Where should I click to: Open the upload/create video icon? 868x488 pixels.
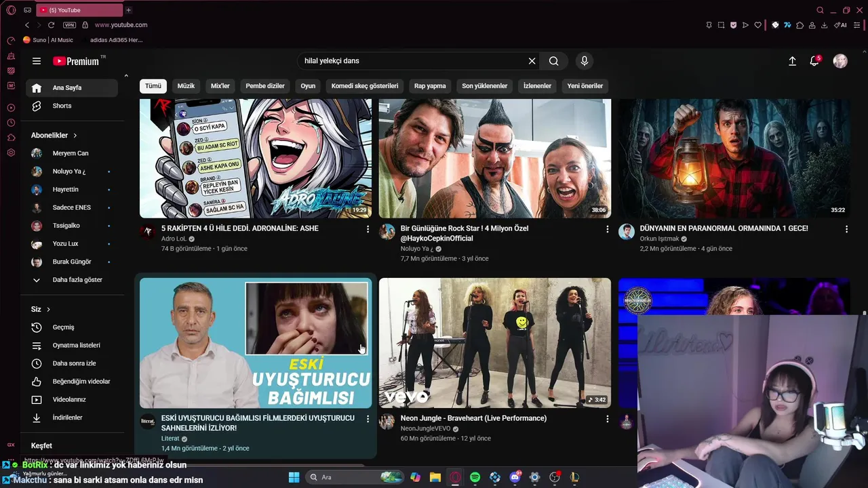tap(792, 61)
